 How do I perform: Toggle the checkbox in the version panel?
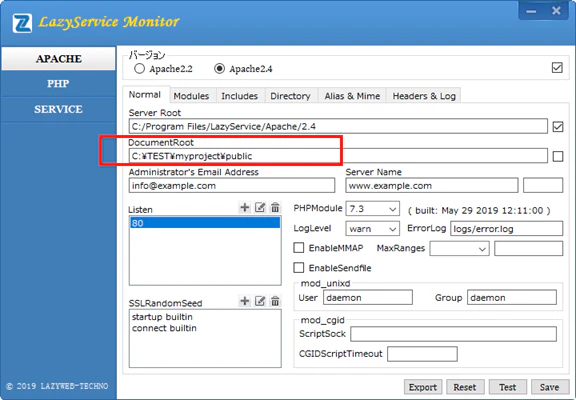557,68
